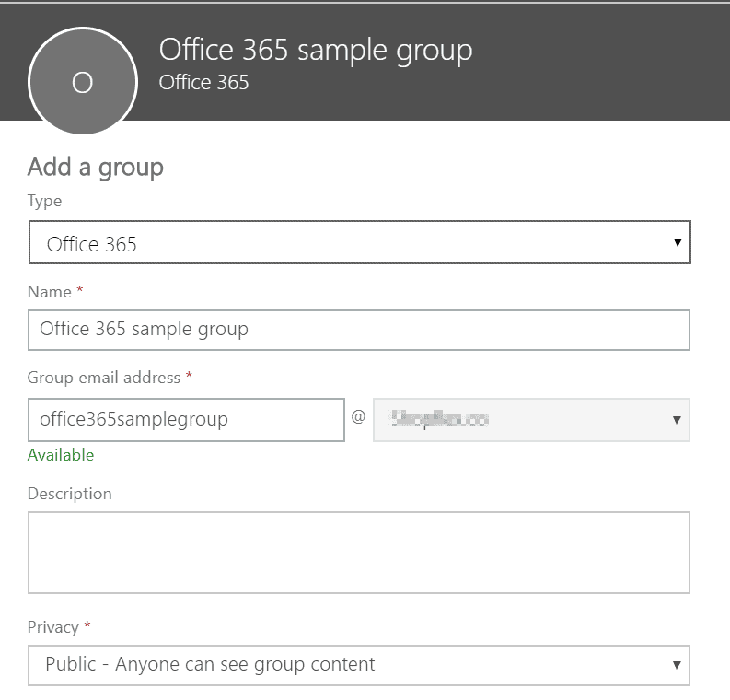Click the 'Group email address' label
This screenshot has width=730, height=700.
click(x=104, y=378)
